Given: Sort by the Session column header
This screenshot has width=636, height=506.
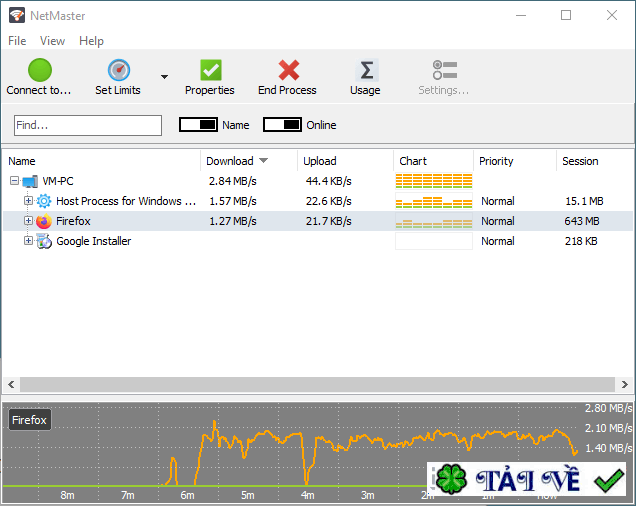Looking at the screenshot, I should coord(580,161).
